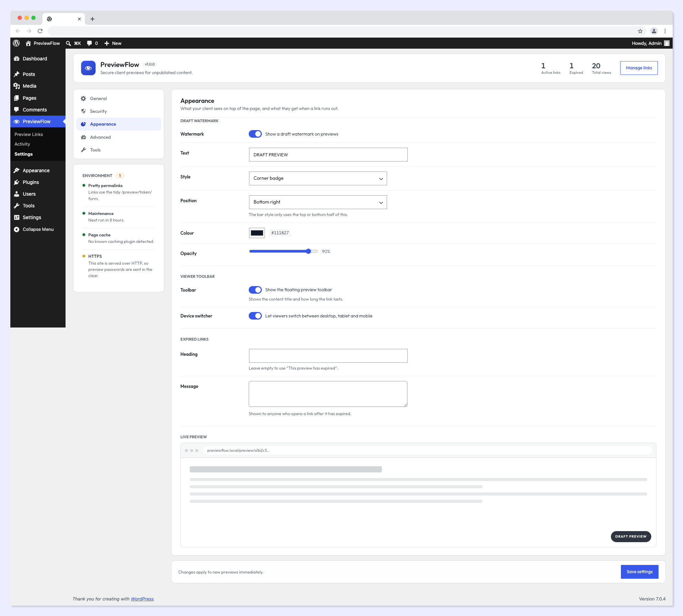This screenshot has height=616, width=683.
Task: Click the Save settings button
Action: (640, 572)
